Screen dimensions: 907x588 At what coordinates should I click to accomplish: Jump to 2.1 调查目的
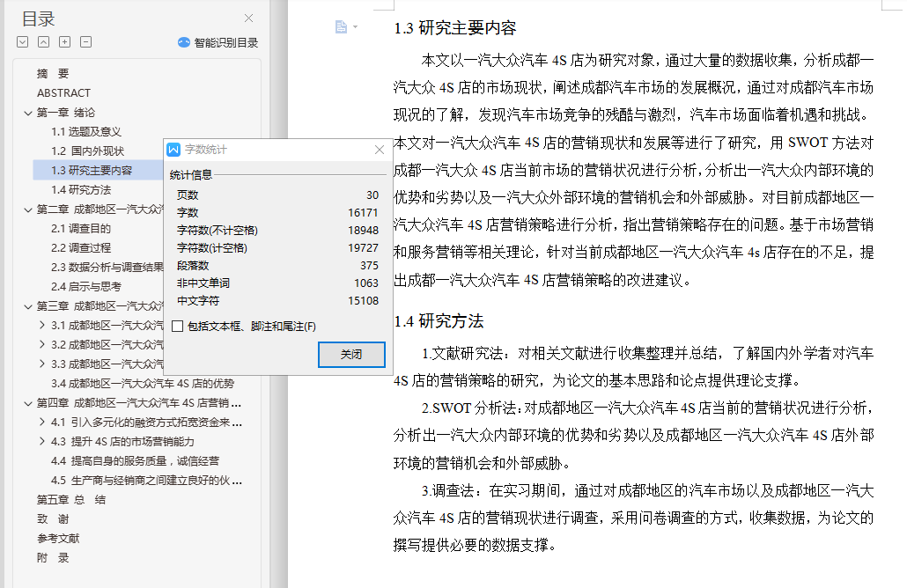(81, 228)
